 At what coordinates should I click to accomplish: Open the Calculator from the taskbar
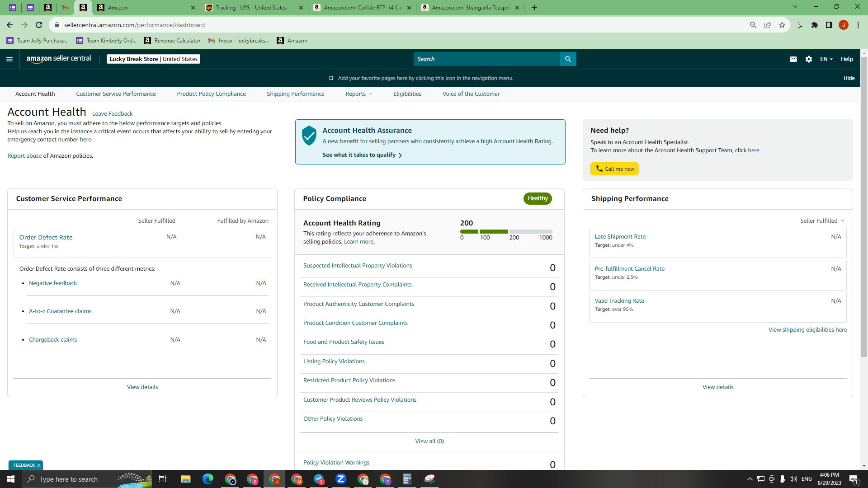[407, 479]
